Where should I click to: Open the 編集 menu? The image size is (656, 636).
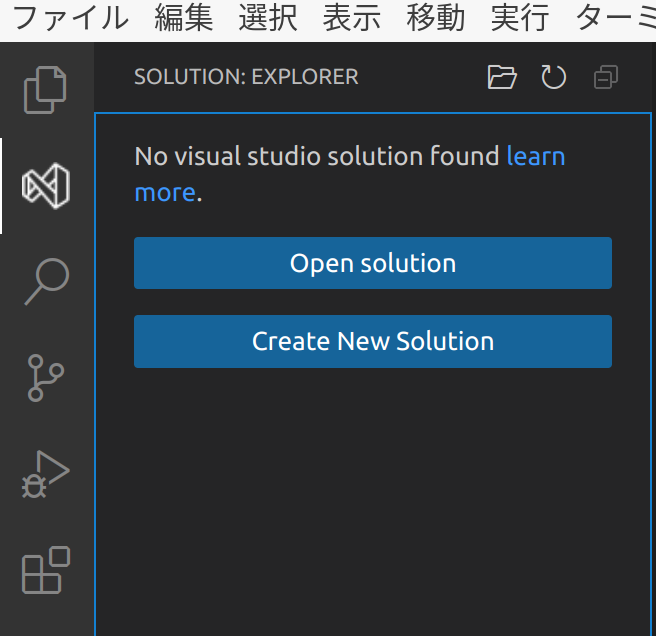pyautogui.click(x=184, y=19)
